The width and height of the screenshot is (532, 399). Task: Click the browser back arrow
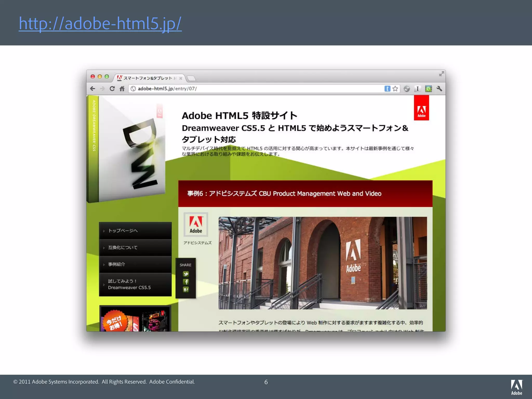coord(92,89)
